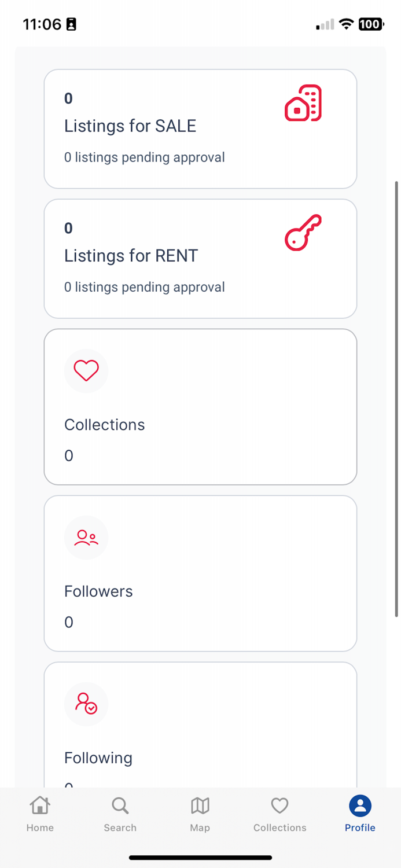Tap the Home house icon in bottom bar

pos(40,806)
